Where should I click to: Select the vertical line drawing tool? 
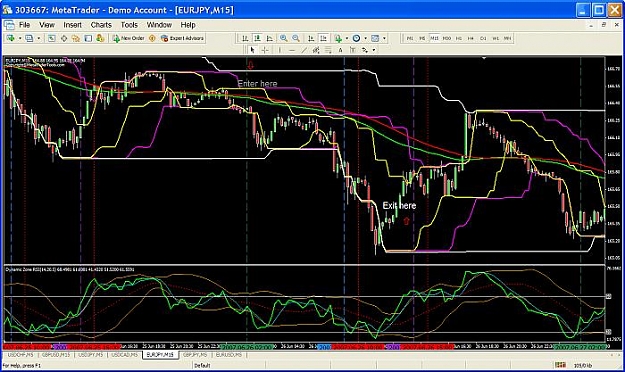(279, 50)
